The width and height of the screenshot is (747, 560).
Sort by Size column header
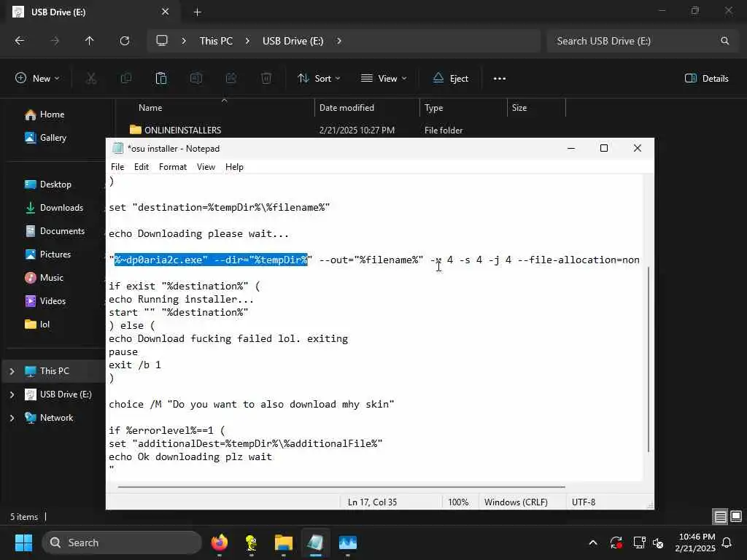(519, 108)
